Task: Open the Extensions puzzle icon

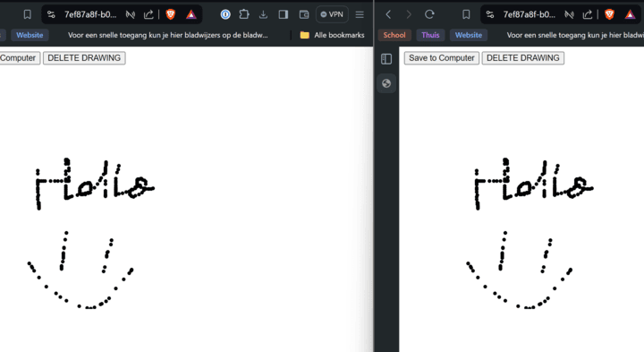Action: click(x=244, y=14)
